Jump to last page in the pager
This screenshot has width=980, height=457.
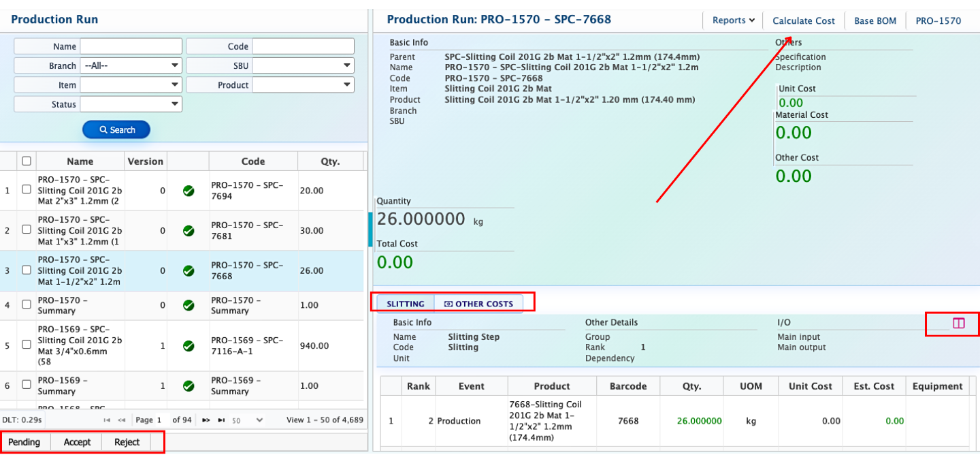click(x=221, y=420)
